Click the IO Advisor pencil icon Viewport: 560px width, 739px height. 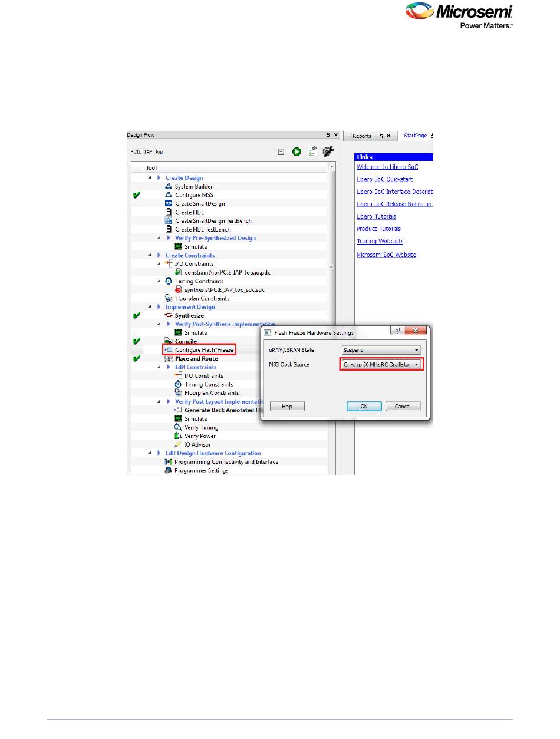pos(179,444)
